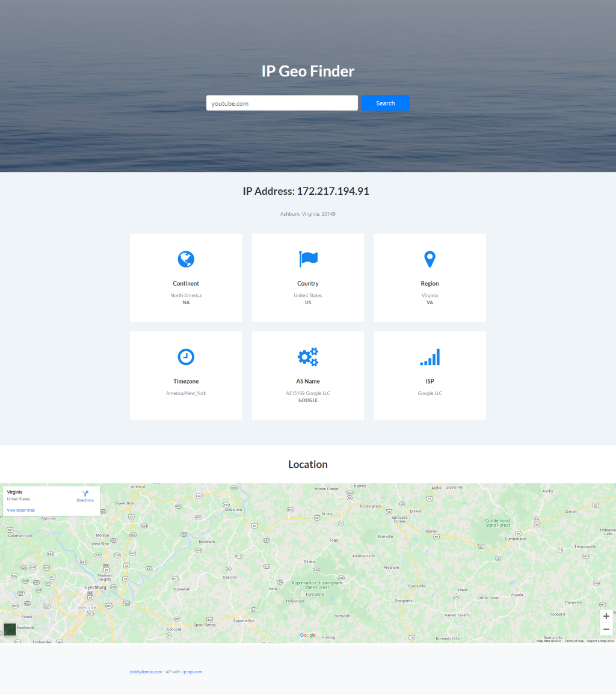Open the View larger map link
Viewport: 616px width, 695px height.
click(x=21, y=510)
